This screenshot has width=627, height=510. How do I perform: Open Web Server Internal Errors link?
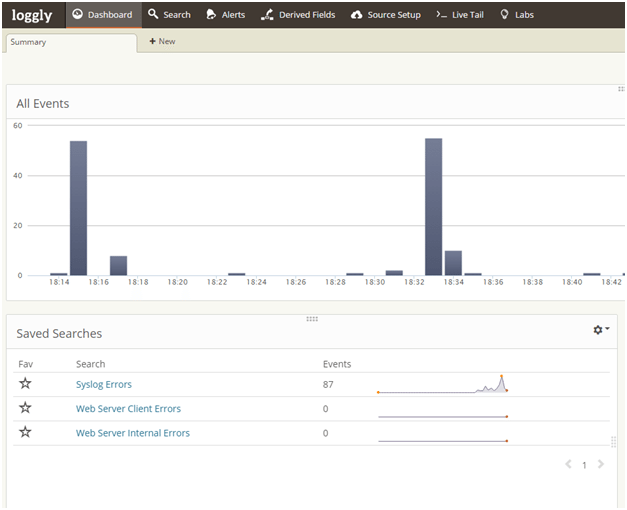click(133, 433)
